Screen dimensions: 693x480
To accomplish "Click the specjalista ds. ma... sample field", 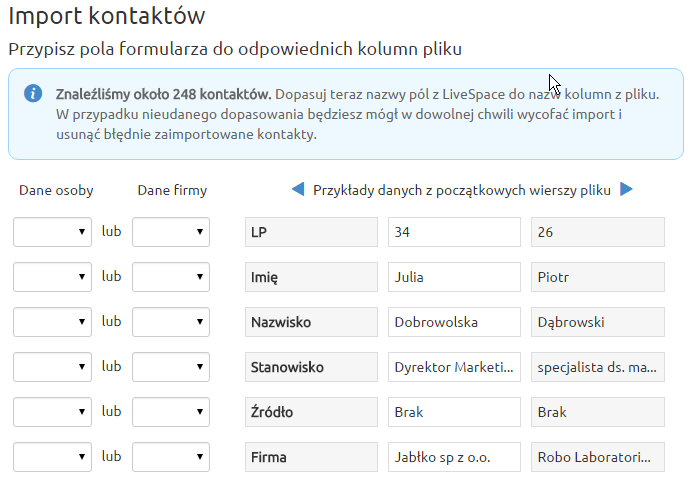I will coord(598,367).
